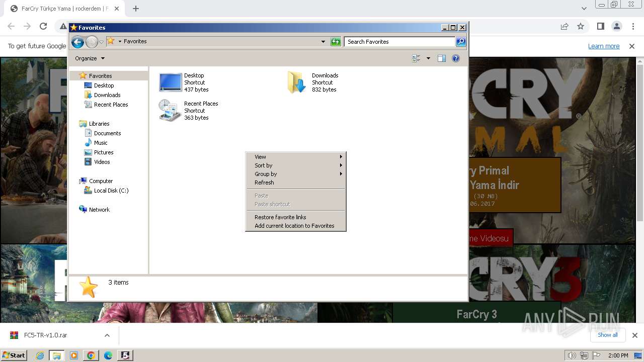This screenshot has height=362, width=644.
Task: Reload the page in Chrome
Action: pyautogui.click(x=43, y=26)
